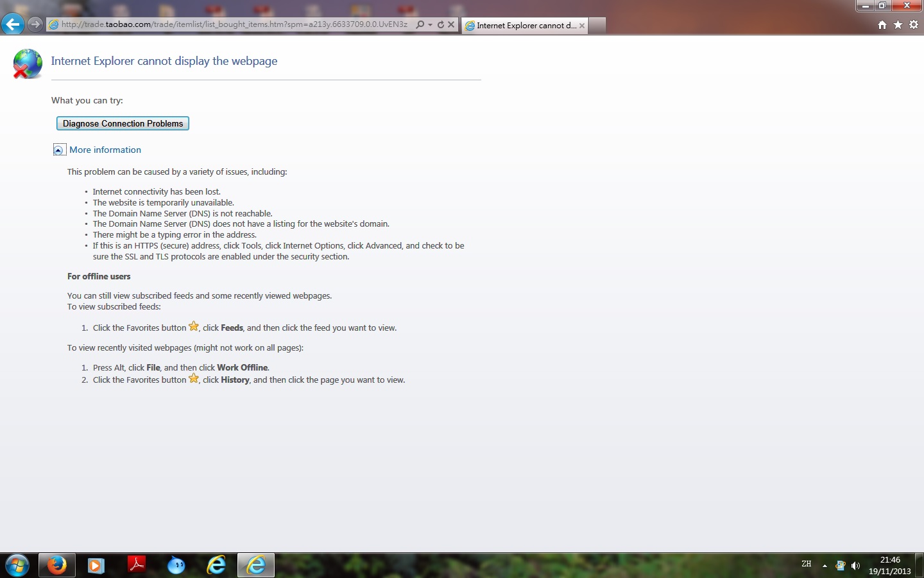Click the 'To view subscribed feeds:' line
The height and width of the screenshot is (578, 924).
point(114,306)
